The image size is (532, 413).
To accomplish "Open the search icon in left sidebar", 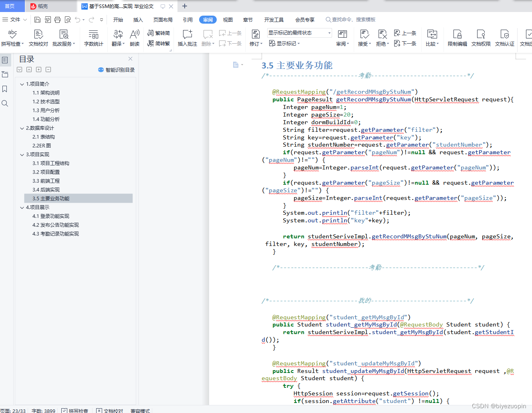I will point(5,103).
